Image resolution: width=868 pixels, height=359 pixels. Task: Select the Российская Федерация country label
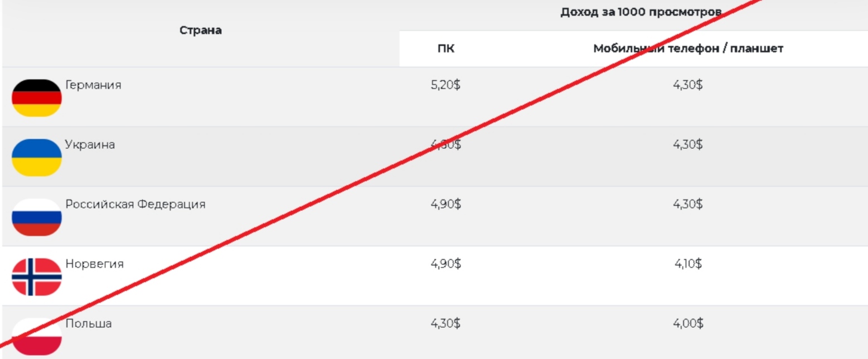(135, 205)
